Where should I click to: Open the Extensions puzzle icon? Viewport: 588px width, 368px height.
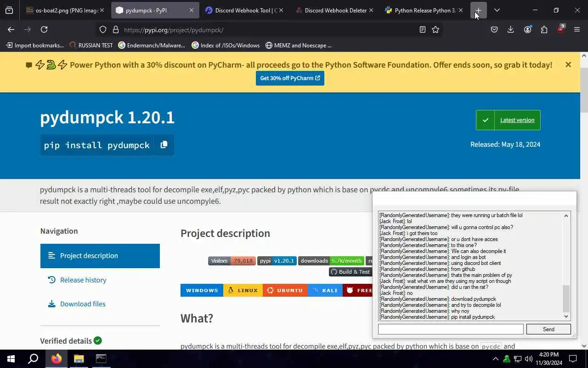[x=544, y=29]
